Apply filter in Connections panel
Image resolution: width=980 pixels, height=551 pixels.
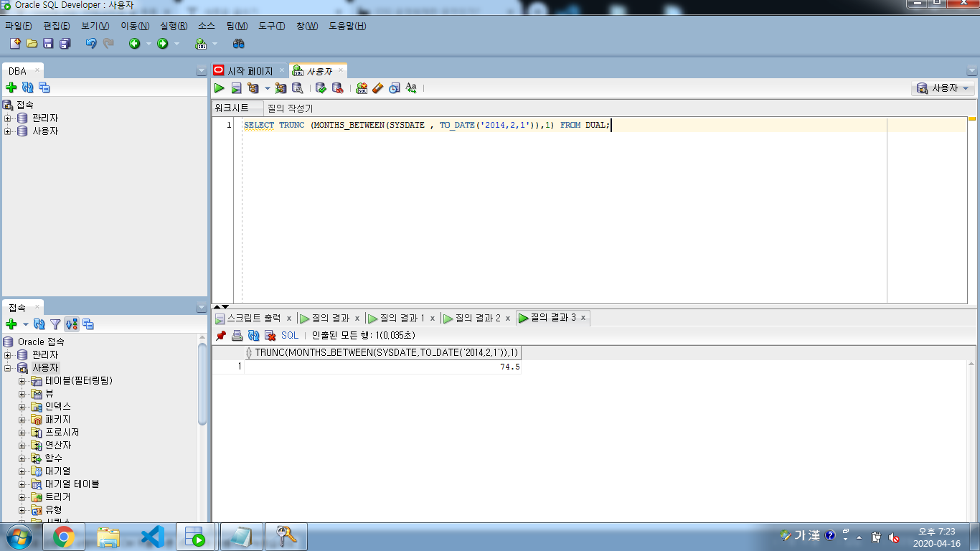point(55,324)
